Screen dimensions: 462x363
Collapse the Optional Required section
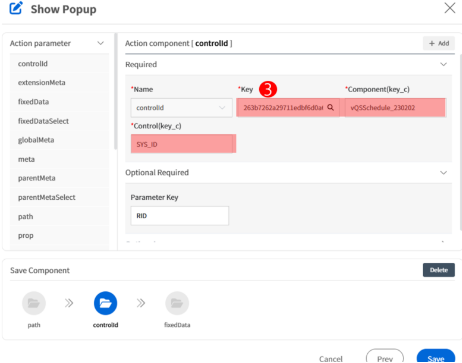click(443, 173)
